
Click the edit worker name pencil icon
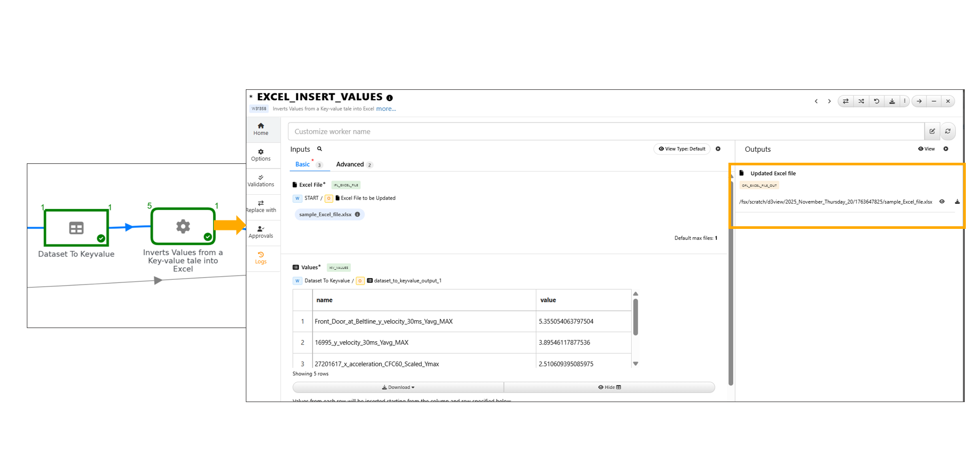(x=932, y=131)
